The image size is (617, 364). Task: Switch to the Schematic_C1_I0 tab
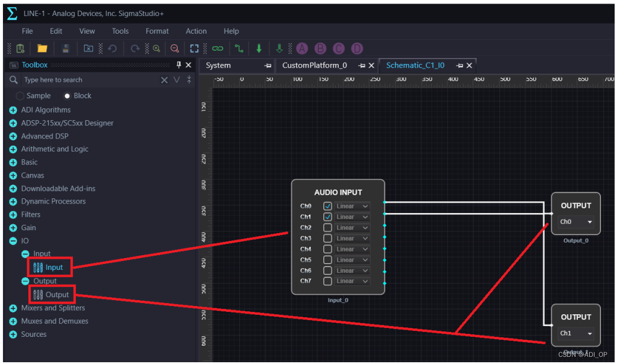(x=415, y=66)
